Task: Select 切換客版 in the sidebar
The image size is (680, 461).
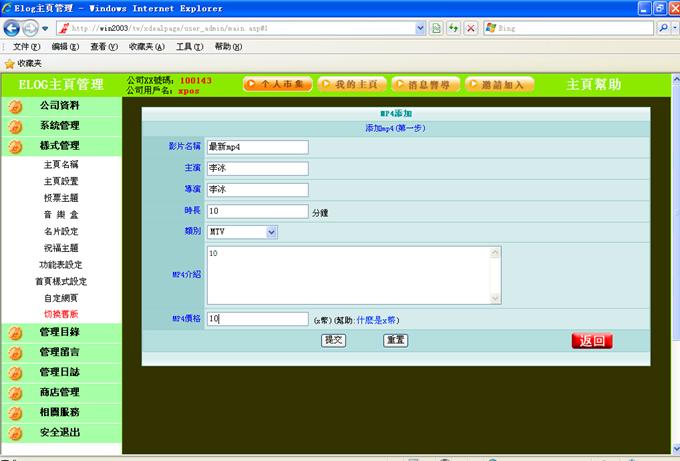Action: click(60, 314)
